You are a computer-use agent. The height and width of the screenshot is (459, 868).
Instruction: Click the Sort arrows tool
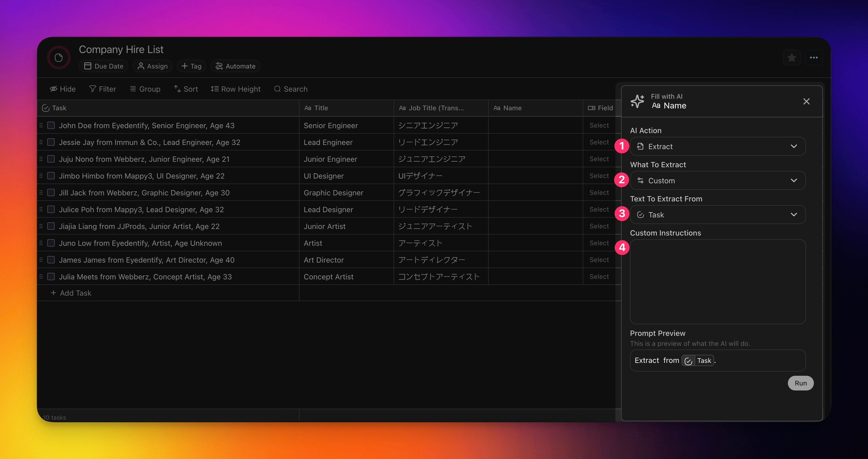(x=178, y=89)
